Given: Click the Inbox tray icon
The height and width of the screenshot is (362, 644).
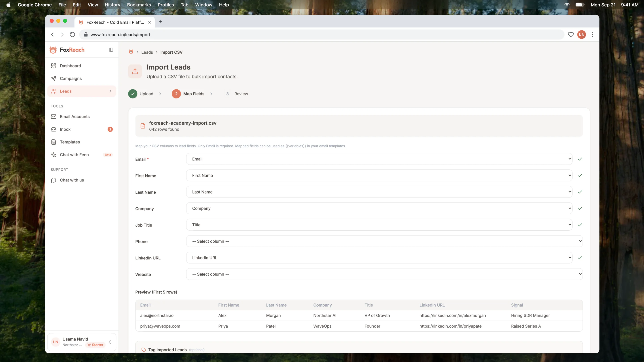Looking at the screenshot, I should tap(53, 129).
